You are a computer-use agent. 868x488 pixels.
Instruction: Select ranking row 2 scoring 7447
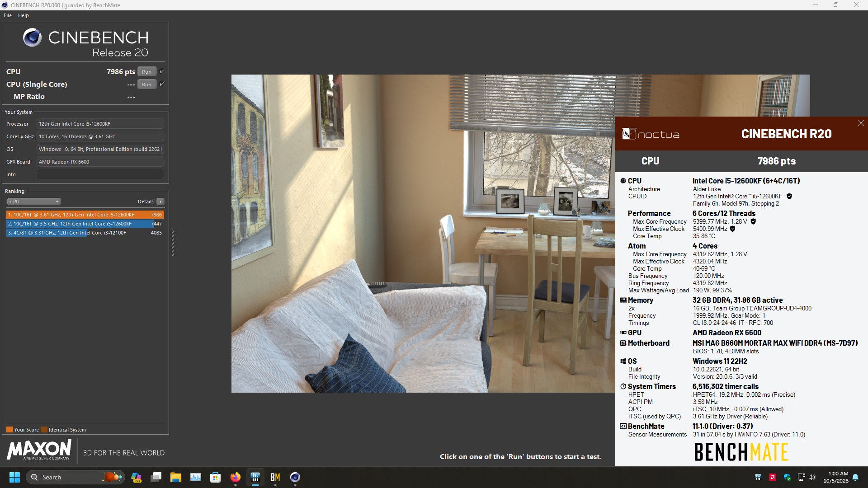85,224
